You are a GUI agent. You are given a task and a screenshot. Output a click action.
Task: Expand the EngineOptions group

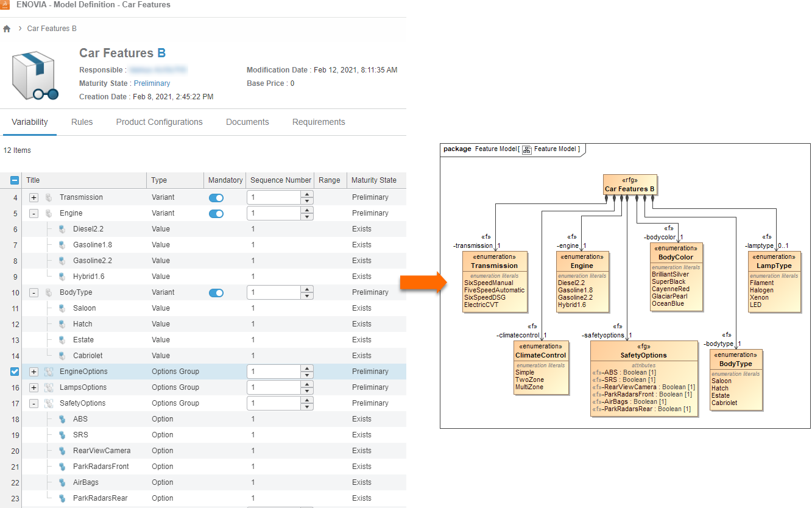pos(34,371)
